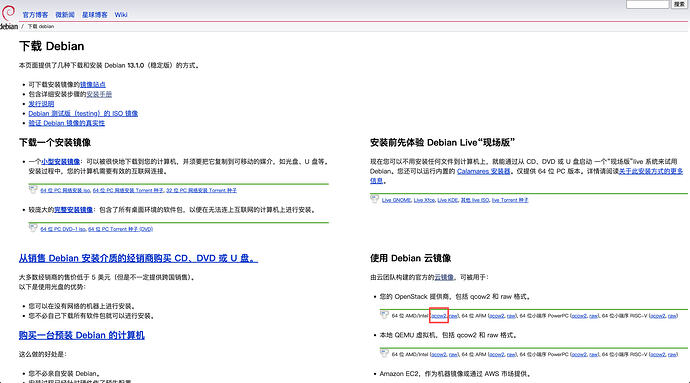
Task: Download QEMU 64 位 ARM raw image
Action: pyautogui.click(x=511, y=354)
